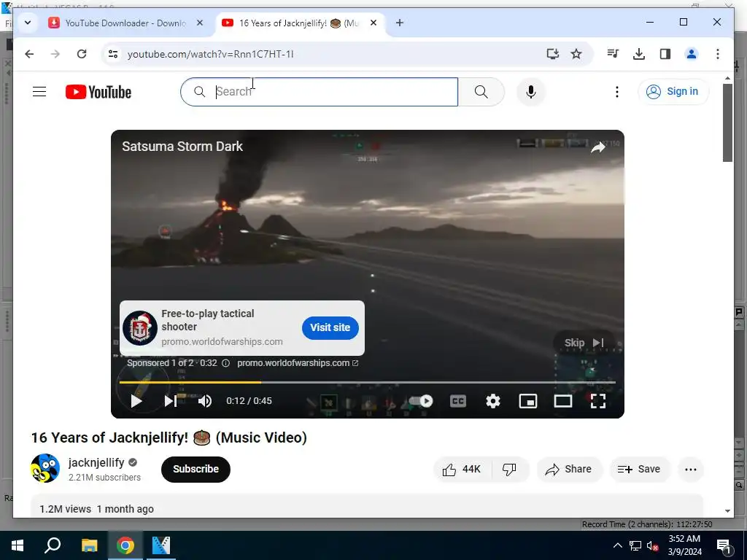The image size is (747, 560).
Task: Open Chrome profile avatar
Action: click(692, 54)
